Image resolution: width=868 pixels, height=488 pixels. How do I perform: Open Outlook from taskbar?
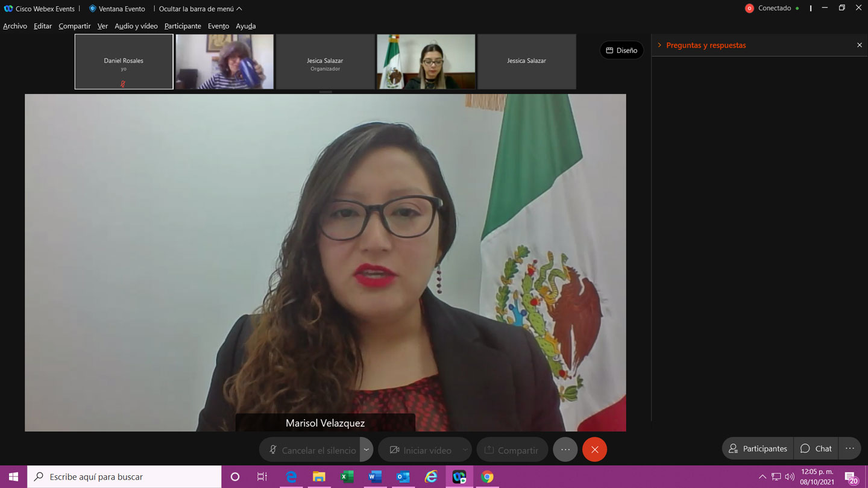click(x=403, y=477)
